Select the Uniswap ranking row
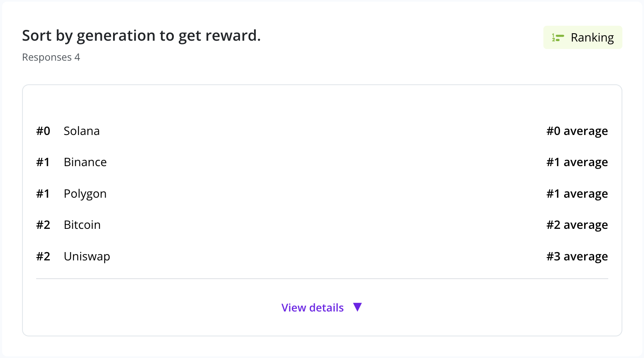Viewport: 644px width, 358px height. pos(322,256)
